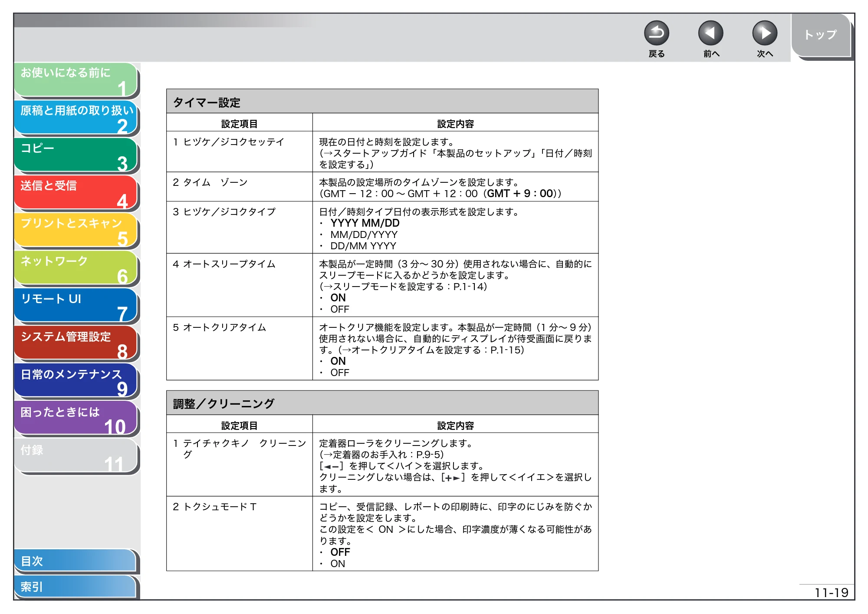Viewport: 868px width, 614px height.
Task: Click the MM/DD/YYYY format option text
Action: click(364, 234)
